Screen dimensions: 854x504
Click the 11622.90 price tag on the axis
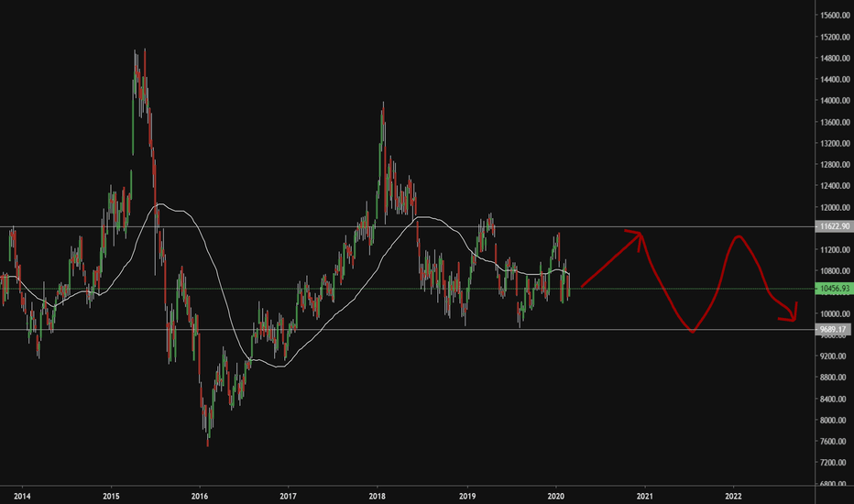pyautogui.click(x=833, y=226)
